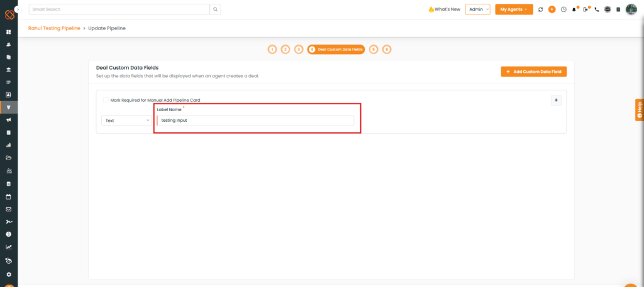Open the settings gear in sidebar
The image size is (644, 287).
[9, 274]
